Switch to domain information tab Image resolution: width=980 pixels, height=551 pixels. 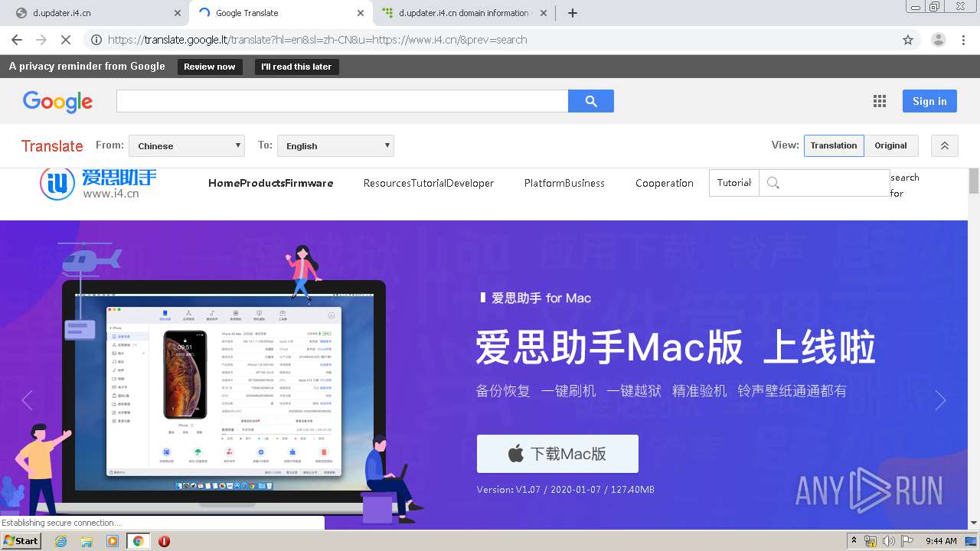(464, 13)
